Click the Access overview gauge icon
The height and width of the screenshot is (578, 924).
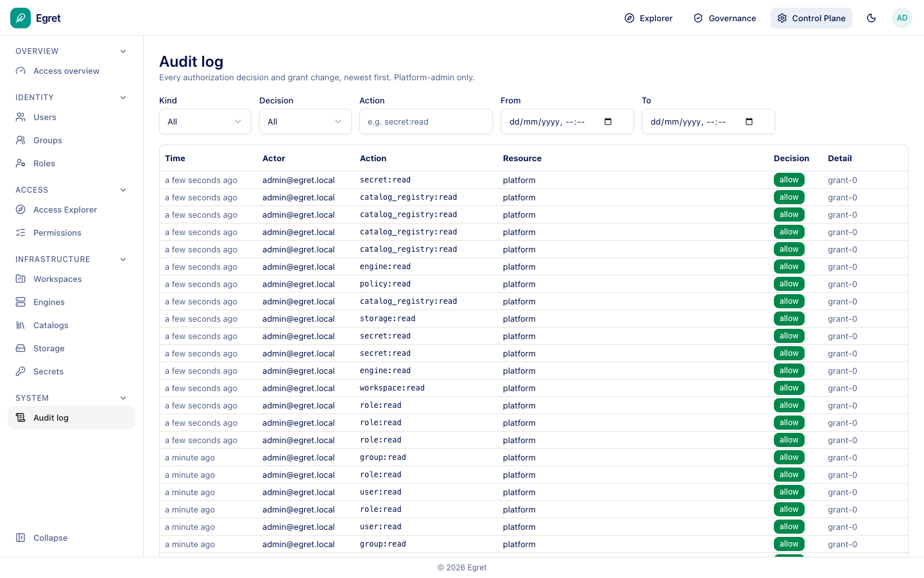click(21, 71)
